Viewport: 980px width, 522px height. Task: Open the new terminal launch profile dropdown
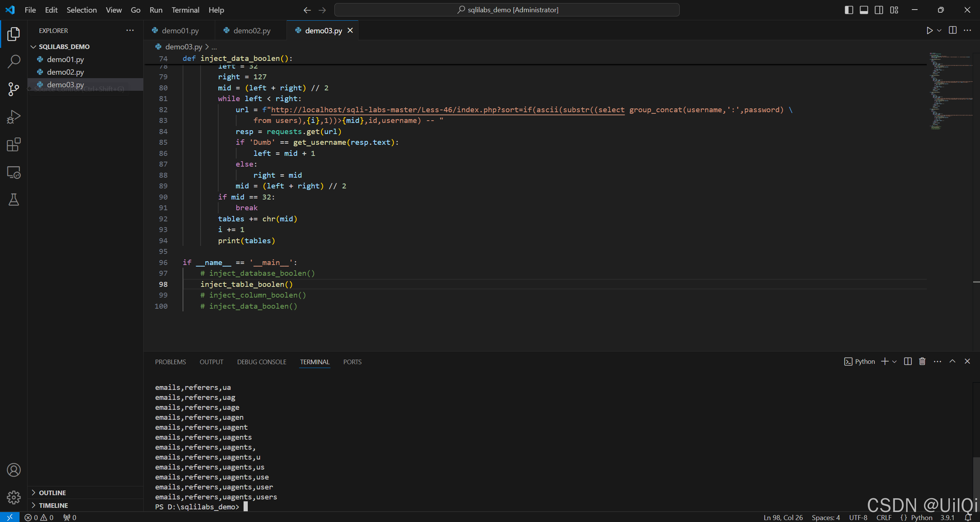(895, 362)
